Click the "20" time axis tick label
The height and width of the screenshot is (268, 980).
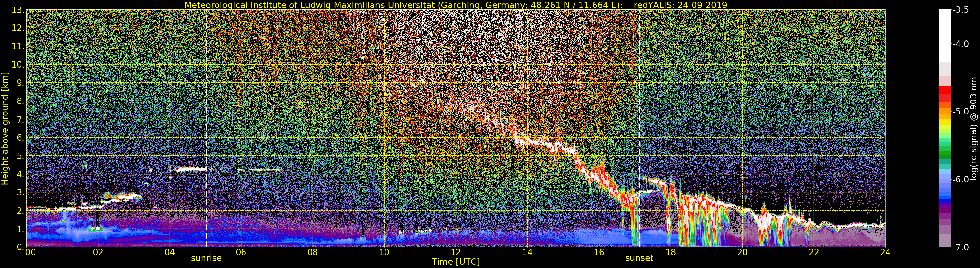pos(742,252)
